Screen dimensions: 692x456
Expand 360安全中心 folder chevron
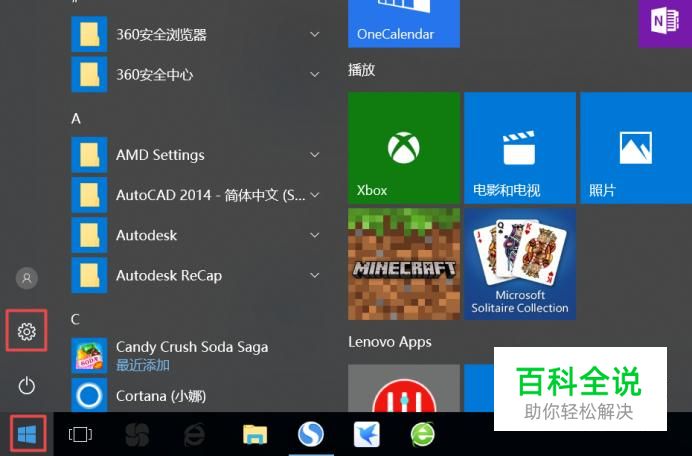315,75
